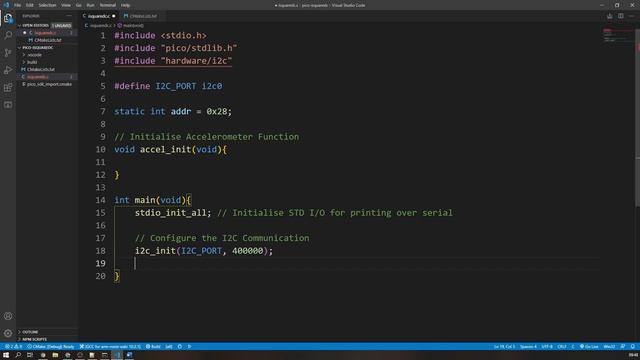Open the Help menu
This screenshot has height=360, width=640.
point(125,5)
